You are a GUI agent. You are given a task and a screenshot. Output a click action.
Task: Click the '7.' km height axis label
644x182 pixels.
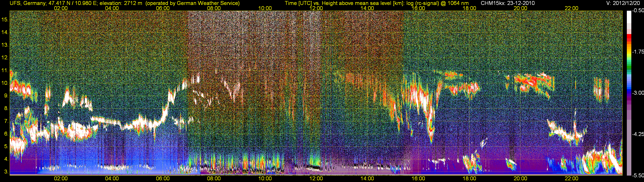pyautogui.click(x=6, y=121)
